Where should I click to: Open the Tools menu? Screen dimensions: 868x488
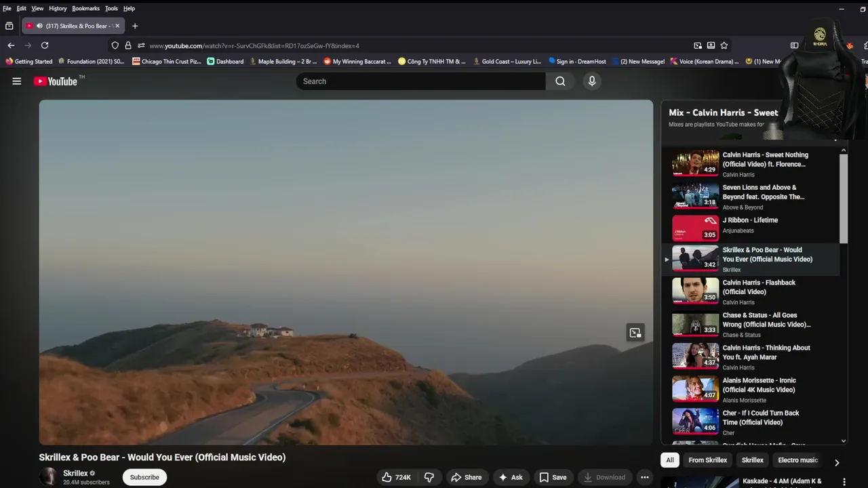coord(111,8)
